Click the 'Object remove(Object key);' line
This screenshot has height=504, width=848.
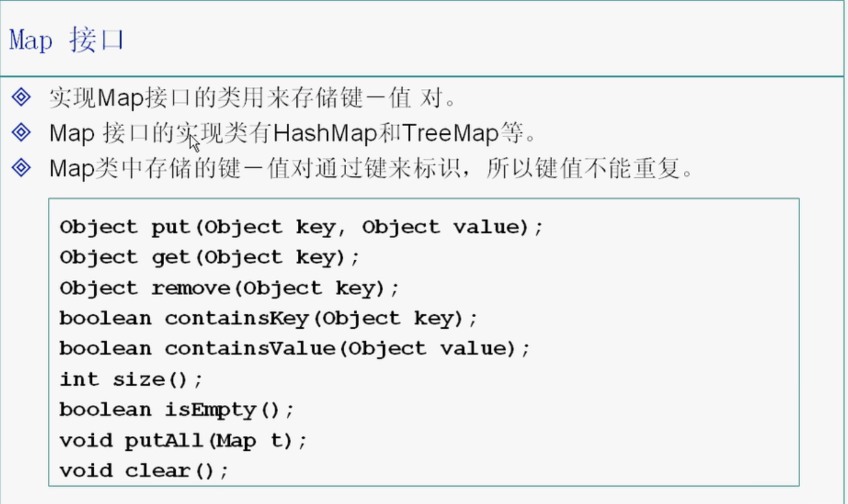click(229, 288)
